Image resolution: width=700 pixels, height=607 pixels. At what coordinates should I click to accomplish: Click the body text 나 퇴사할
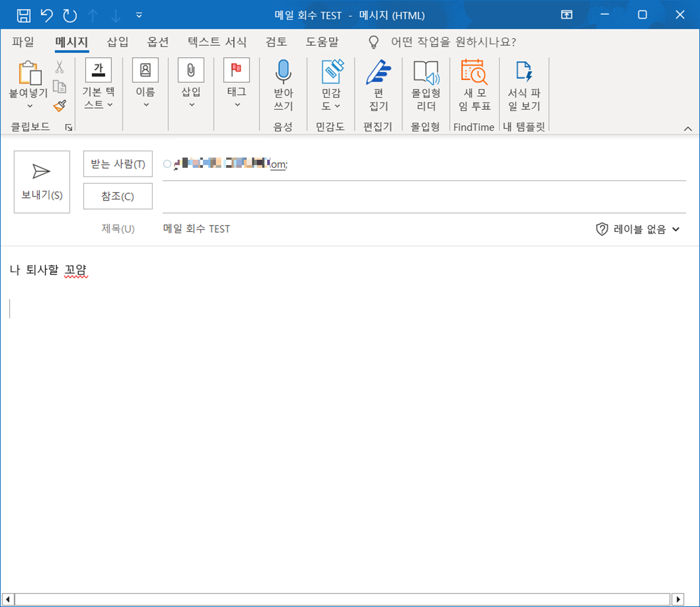click(34, 270)
